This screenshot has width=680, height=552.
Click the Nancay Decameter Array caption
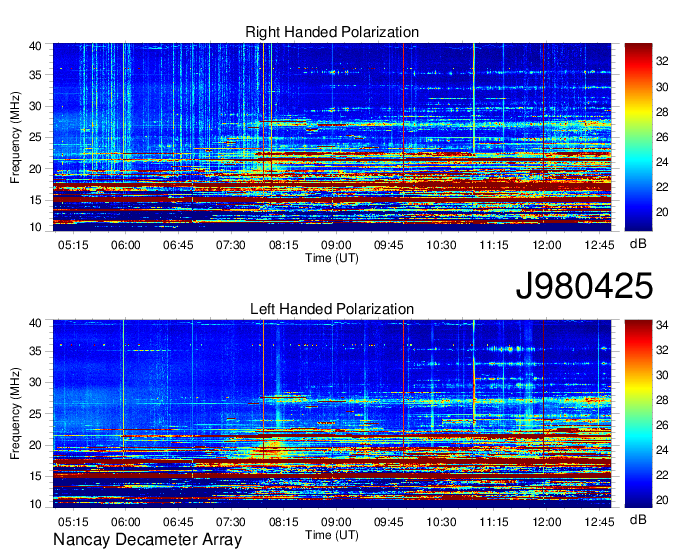click(147, 540)
